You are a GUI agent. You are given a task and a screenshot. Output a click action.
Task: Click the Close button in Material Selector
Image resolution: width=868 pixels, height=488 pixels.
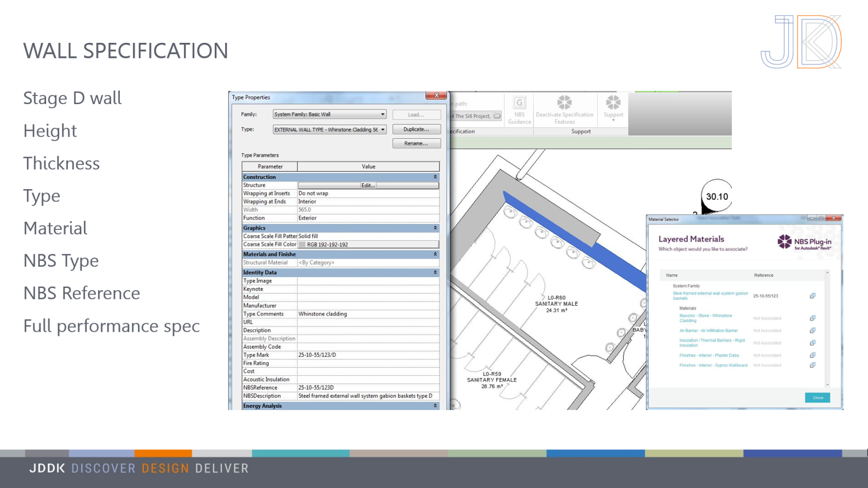click(818, 397)
